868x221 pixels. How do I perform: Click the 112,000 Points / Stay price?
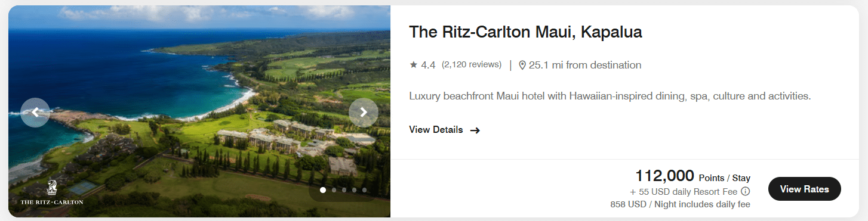click(692, 176)
